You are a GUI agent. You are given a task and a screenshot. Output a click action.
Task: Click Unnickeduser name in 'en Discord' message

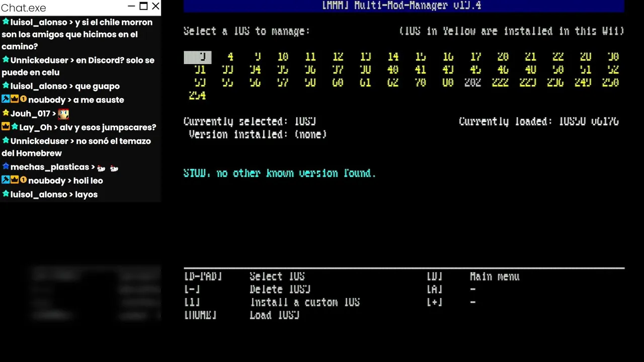click(x=39, y=60)
